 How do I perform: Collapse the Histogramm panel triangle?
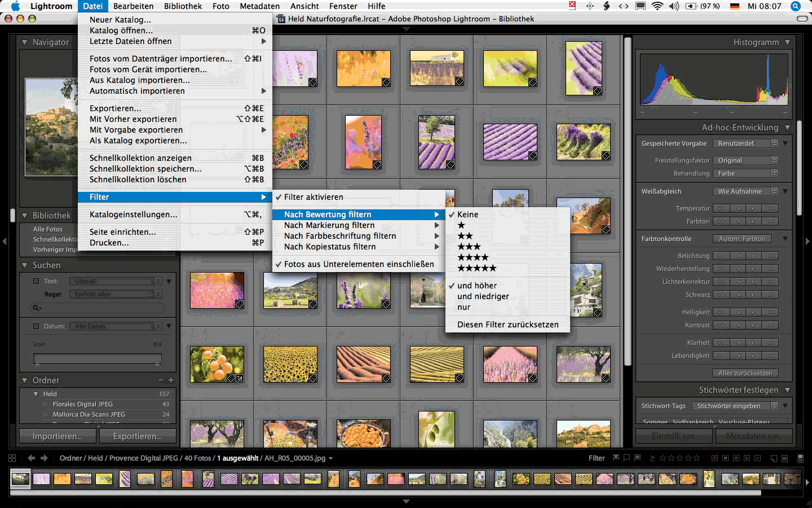[787, 42]
